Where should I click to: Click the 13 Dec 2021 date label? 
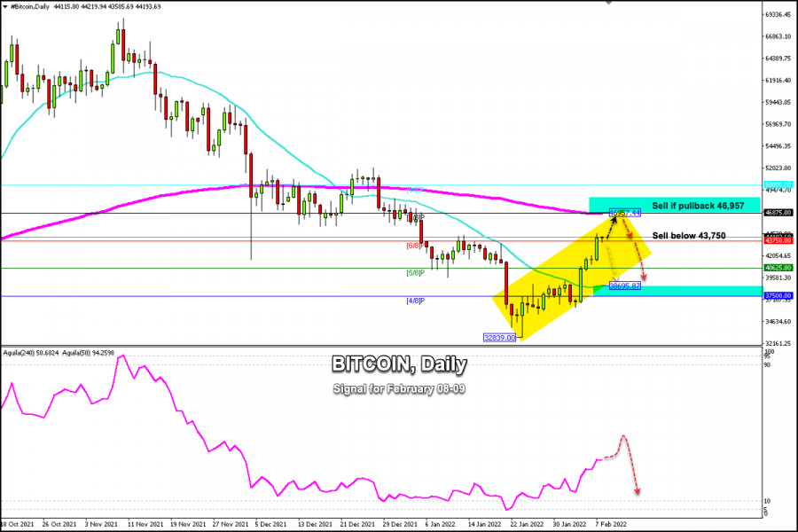coord(315,524)
